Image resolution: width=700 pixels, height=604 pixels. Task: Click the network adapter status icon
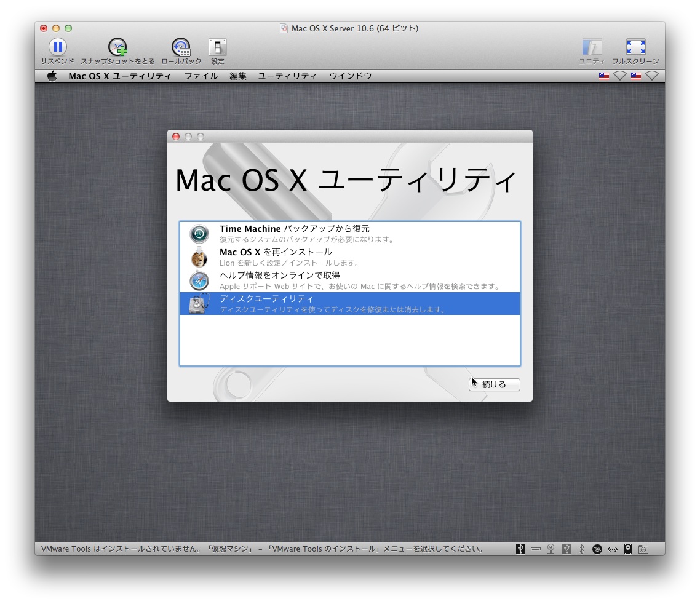pos(613,549)
